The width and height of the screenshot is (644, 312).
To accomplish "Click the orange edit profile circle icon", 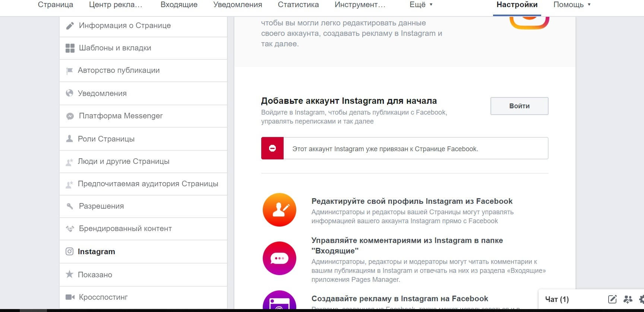I will (280, 210).
